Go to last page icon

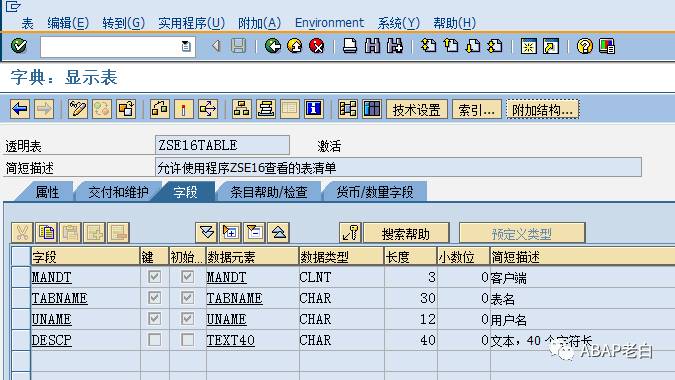(x=495, y=46)
